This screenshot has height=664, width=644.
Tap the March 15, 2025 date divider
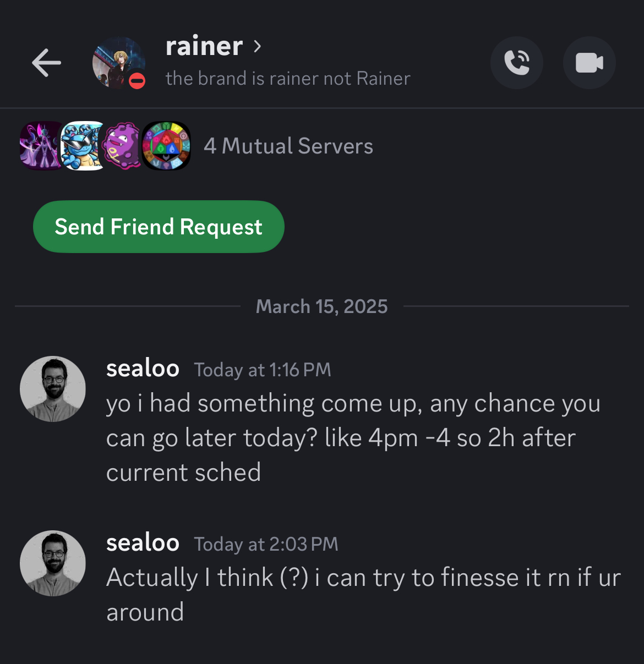coord(321,306)
